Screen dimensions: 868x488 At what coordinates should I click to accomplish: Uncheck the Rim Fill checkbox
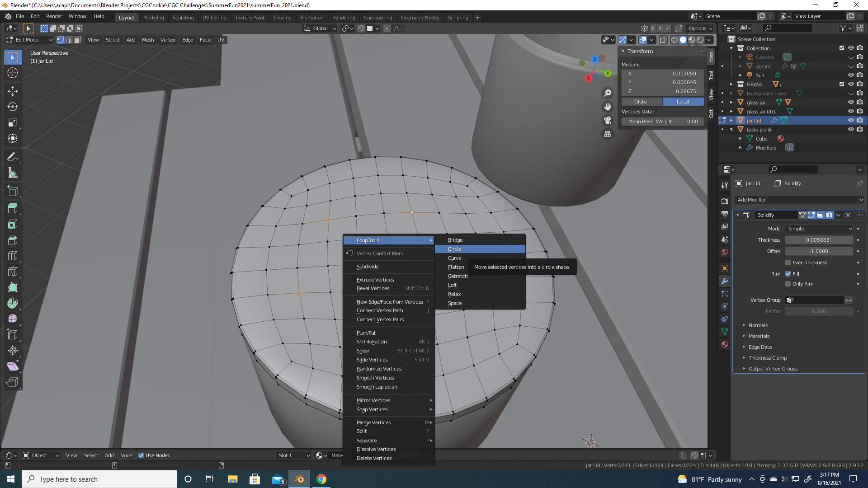coord(788,274)
